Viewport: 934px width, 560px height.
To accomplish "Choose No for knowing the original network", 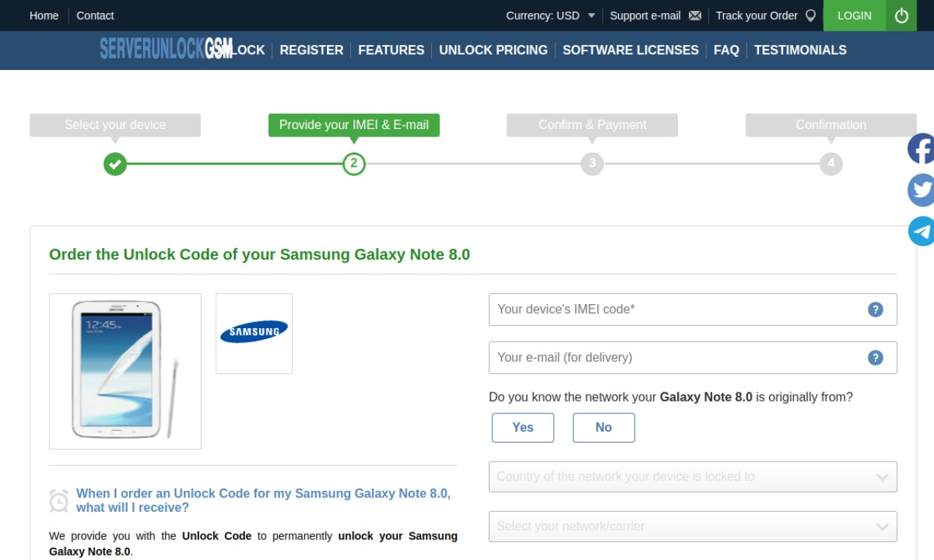I will pyautogui.click(x=603, y=428).
